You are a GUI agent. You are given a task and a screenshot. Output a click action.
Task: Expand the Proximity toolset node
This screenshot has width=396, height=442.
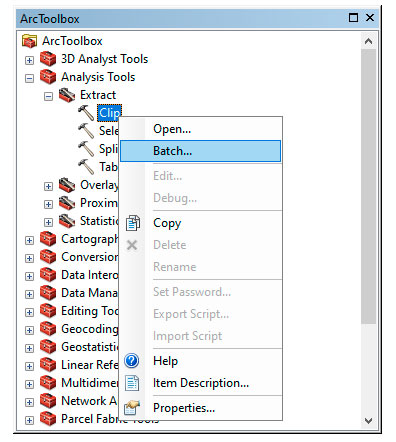tap(48, 204)
